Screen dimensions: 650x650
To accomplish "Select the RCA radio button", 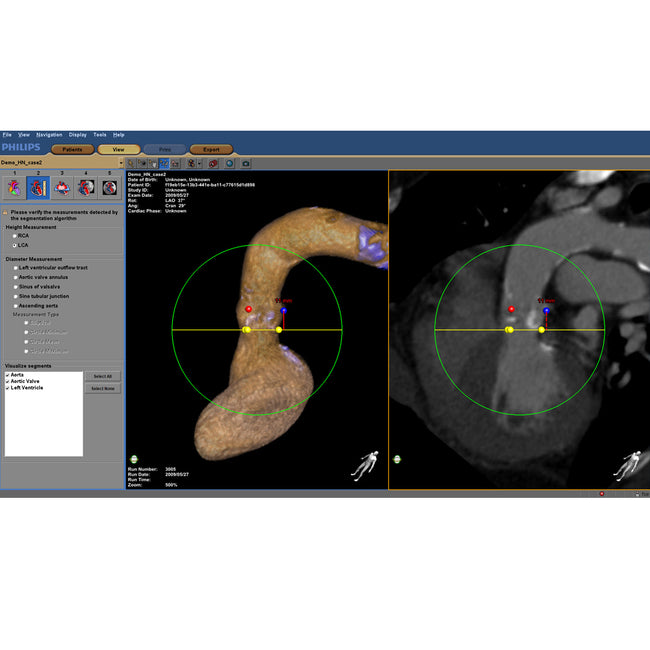I will [x=14, y=235].
